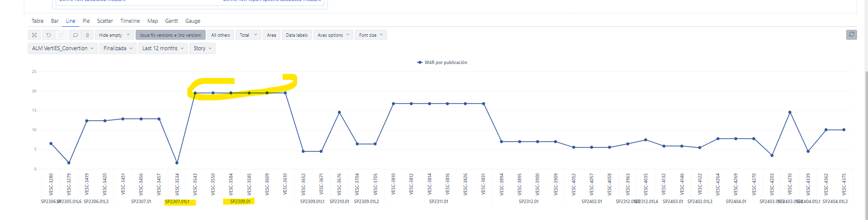Click the VESC-3831 axis label
868x220 pixels.
pyautogui.click(x=483, y=184)
